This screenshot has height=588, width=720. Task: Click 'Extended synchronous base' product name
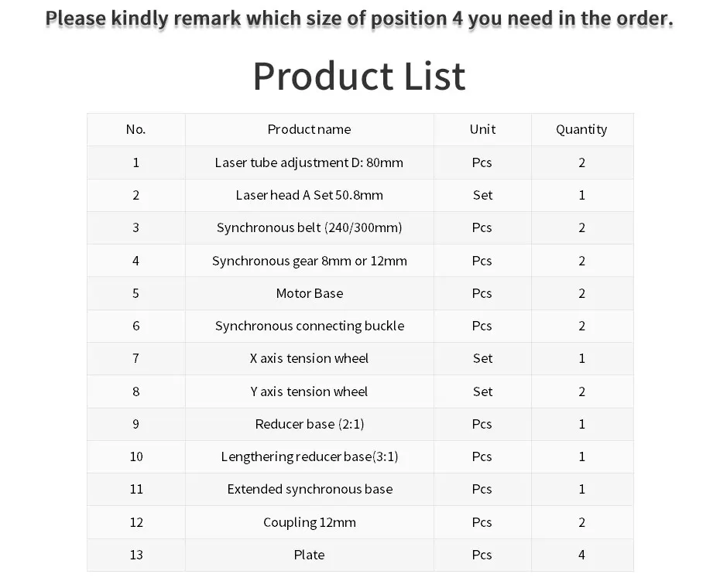coord(309,489)
